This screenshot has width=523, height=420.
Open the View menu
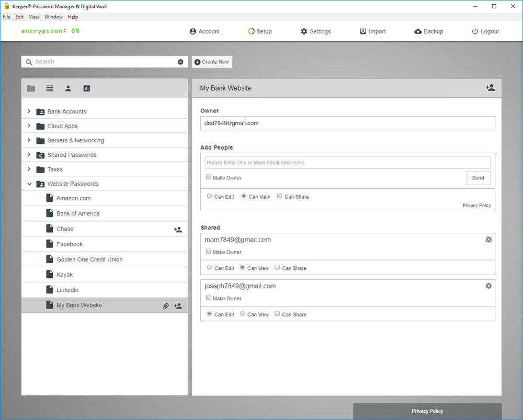(34, 17)
